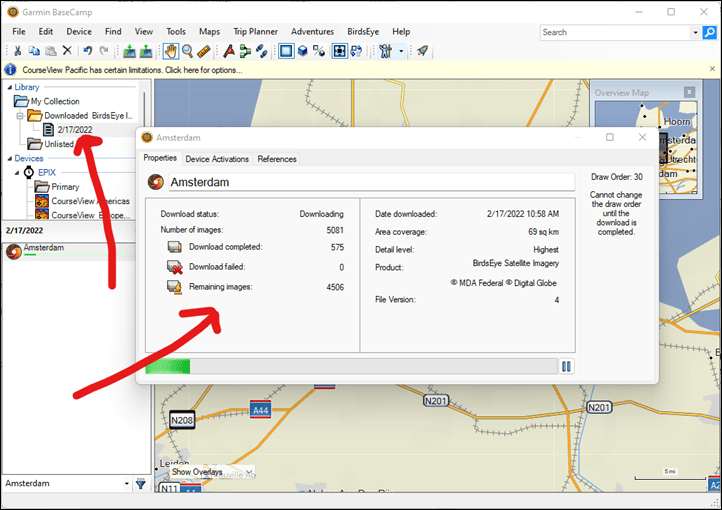Click the Delete X icon in toolbar

[x=67, y=51]
